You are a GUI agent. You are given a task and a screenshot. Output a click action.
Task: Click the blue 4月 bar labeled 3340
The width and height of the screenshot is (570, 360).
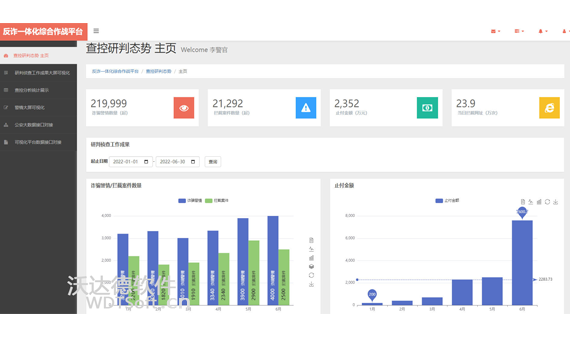(x=213, y=268)
